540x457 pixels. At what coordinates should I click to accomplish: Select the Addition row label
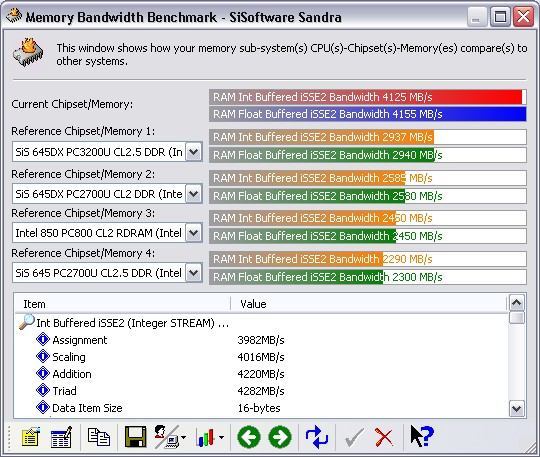point(72,374)
